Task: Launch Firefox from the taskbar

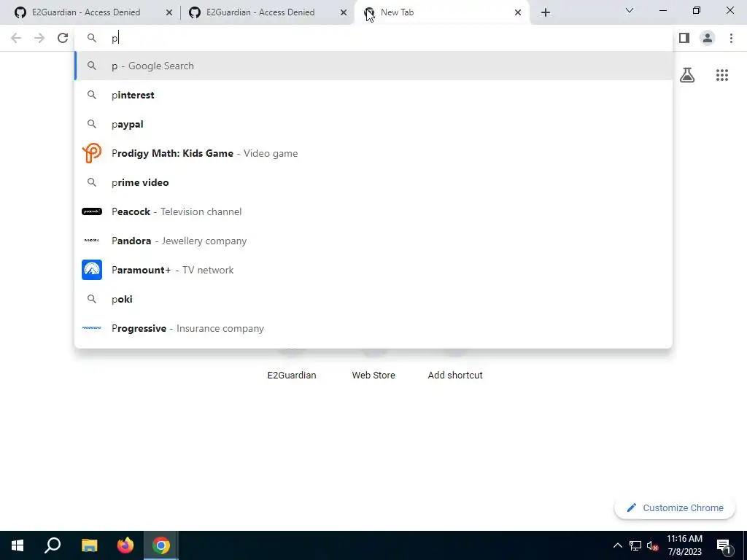Action: click(x=125, y=545)
